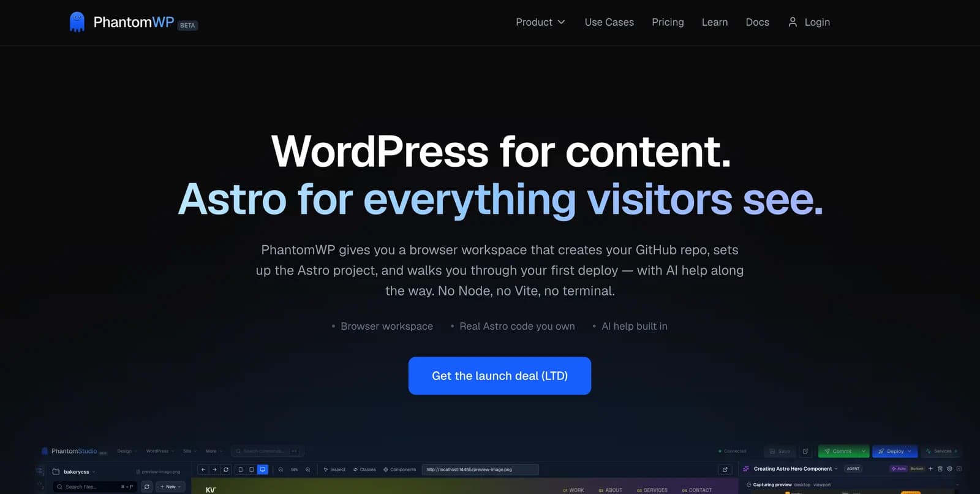Viewport: 980px width, 494px height.
Task: Click the ABOUT link in the site preview
Action: coord(611,490)
